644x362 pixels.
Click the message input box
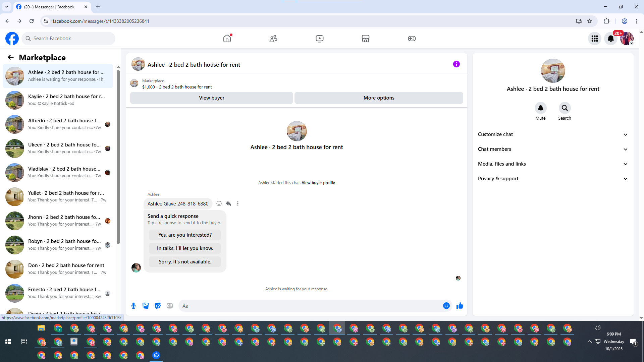coord(310,306)
